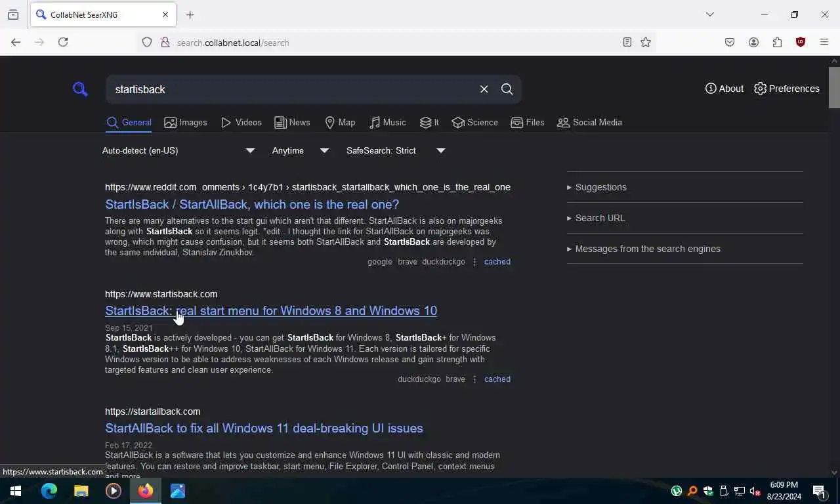
Task: Switch to the Map tab
Action: (x=340, y=122)
